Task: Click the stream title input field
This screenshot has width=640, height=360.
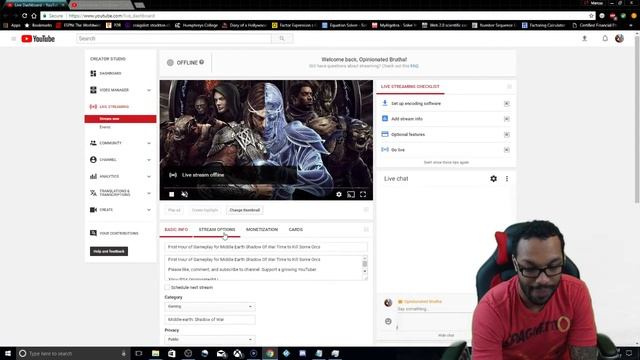Action: (x=266, y=247)
